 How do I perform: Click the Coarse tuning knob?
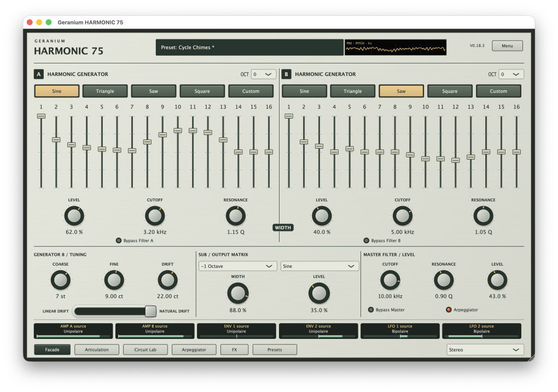[61, 280]
